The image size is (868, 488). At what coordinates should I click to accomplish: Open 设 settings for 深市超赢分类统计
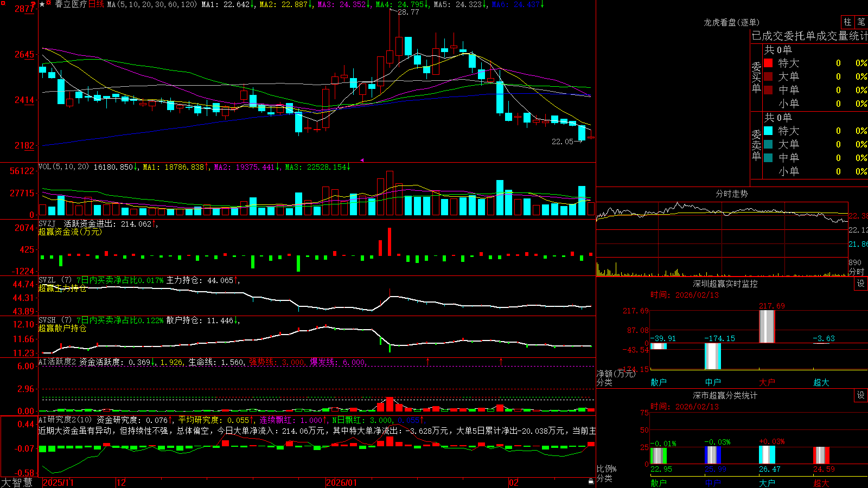click(x=861, y=395)
